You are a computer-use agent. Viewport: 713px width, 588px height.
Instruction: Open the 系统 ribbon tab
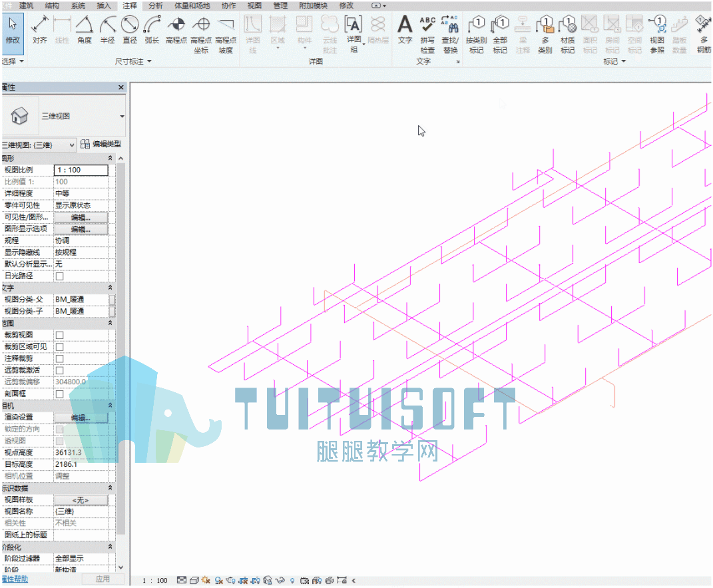[78, 5]
